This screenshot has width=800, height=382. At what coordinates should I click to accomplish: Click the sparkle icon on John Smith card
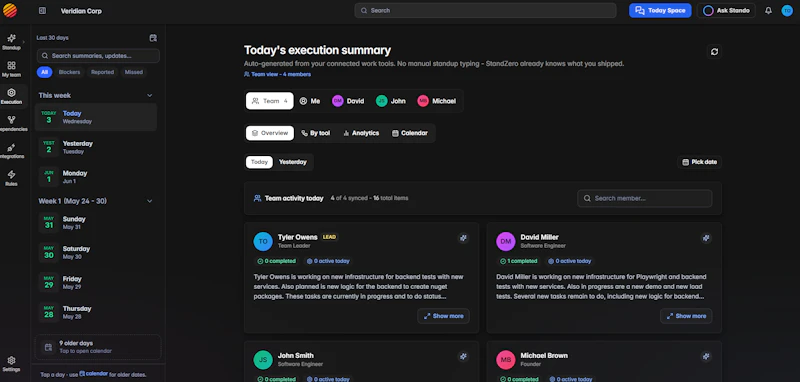coord(463,356)
